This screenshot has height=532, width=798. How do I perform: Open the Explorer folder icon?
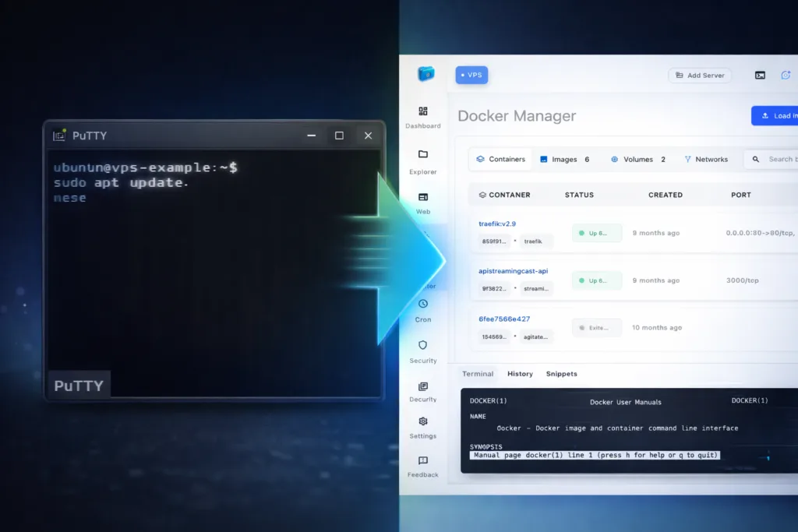[423, 154]
